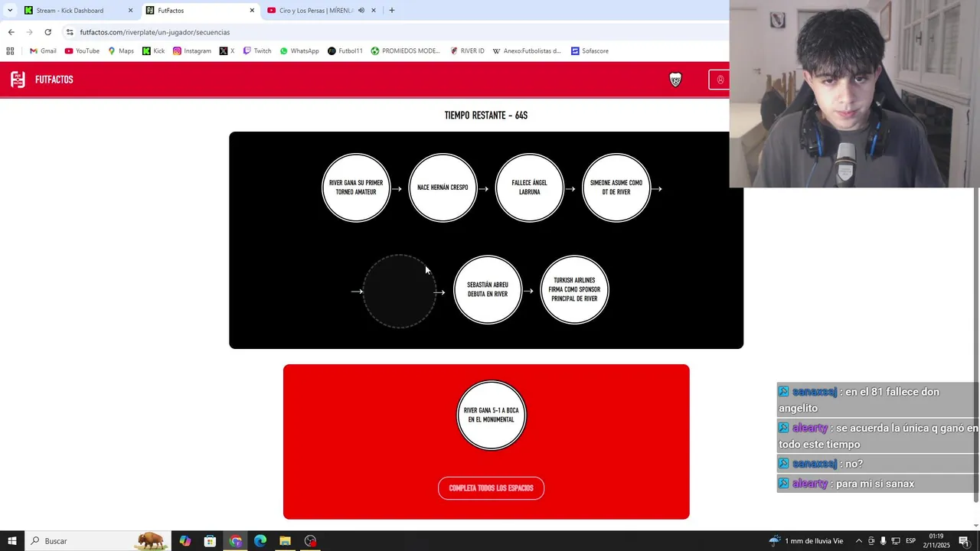The height and width of the screenshot is (551, 980).
Task: Click the River Plate shield icon
Action: [675, 80]
